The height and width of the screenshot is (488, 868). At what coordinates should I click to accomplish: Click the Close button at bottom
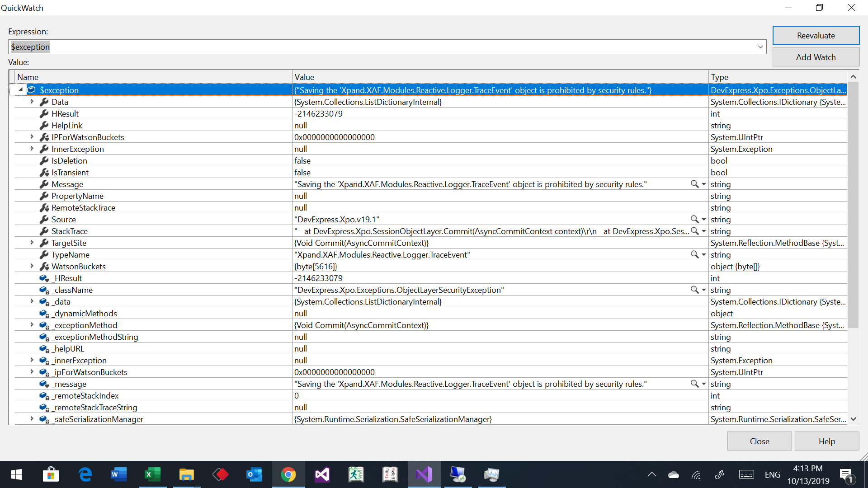click(x=759, y=441)
